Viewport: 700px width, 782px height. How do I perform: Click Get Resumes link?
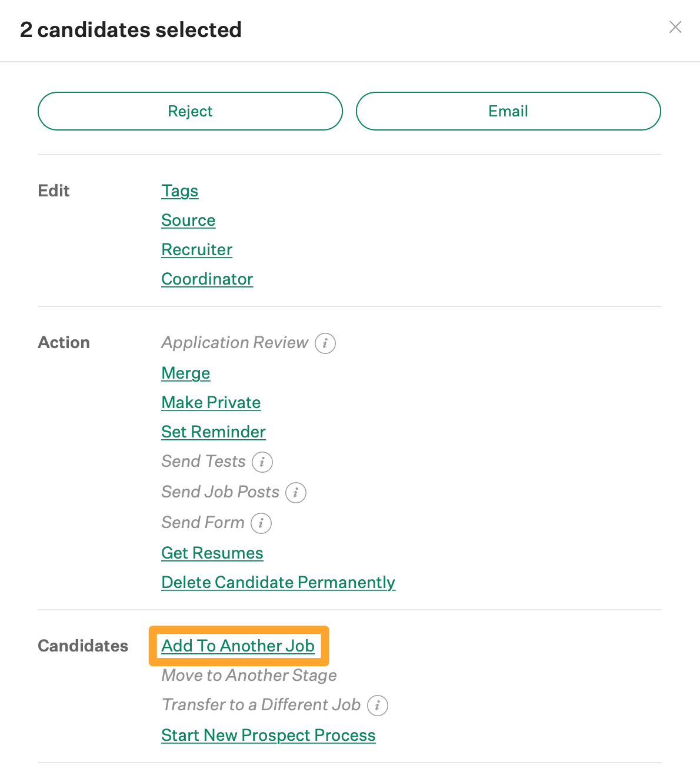(x=212, y=553)
